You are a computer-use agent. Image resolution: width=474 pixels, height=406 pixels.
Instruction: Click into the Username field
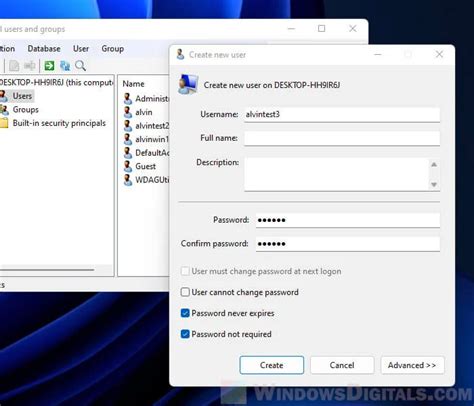342,115
